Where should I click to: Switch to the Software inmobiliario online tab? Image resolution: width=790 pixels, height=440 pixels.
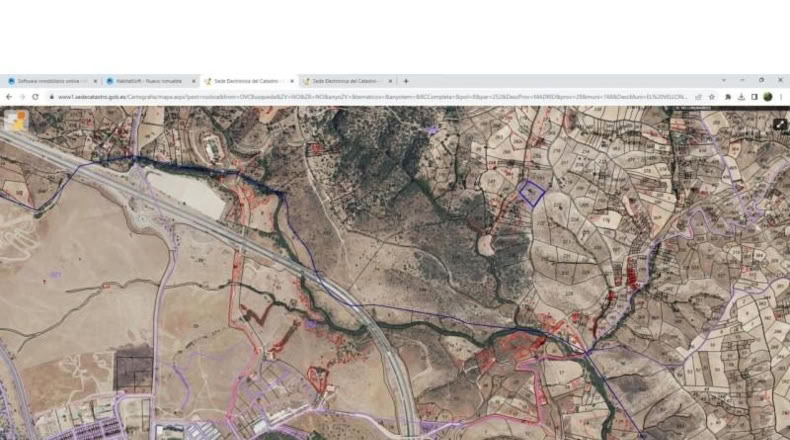[x=52, y=81]
